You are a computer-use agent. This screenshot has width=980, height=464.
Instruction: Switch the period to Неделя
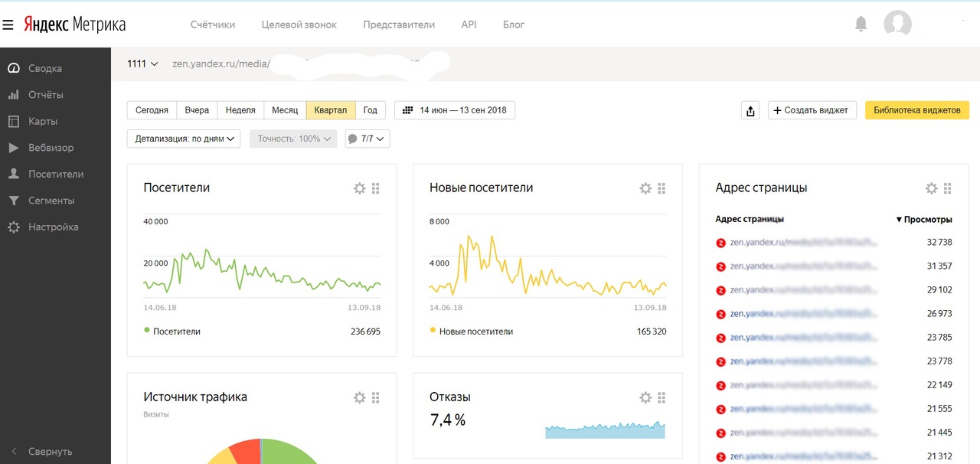[240, 110]
